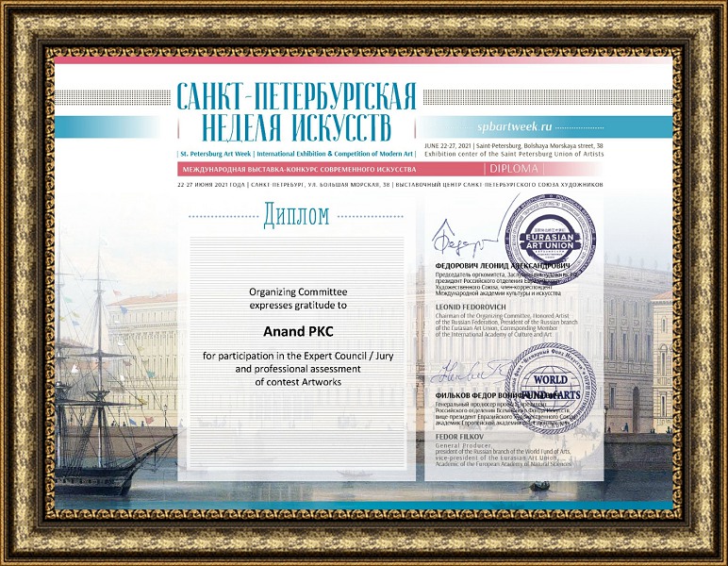728x566 pixels.
Task: Click the FEDOR FILKOV English name heading
Action: click(x=461, y=438)
